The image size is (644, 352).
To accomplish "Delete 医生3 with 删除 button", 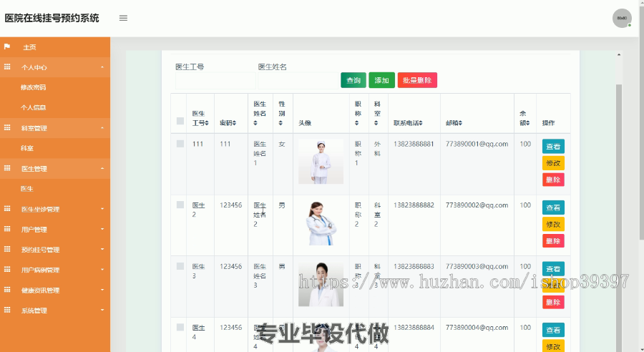I will tap(553, 302).
